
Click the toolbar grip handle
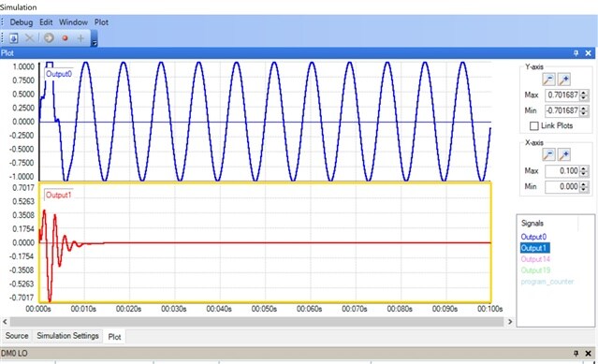tap(2, 37)
